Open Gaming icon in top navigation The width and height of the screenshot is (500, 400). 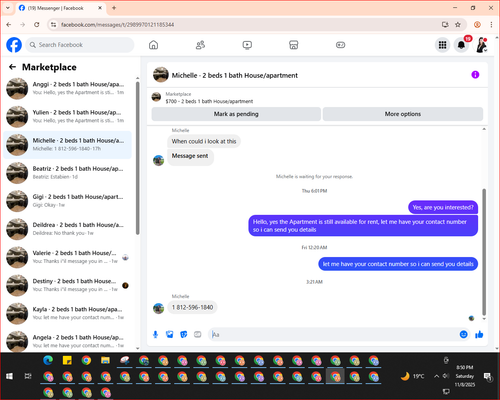click(340, 45)
